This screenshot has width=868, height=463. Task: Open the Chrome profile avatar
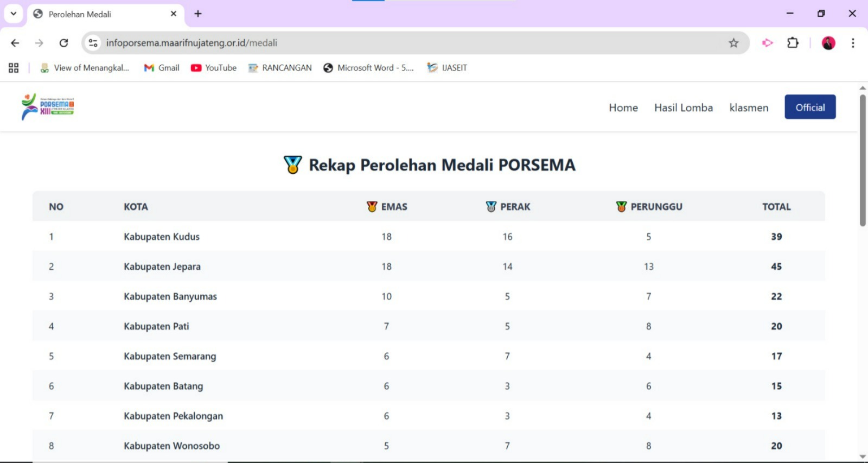point(828,43)
